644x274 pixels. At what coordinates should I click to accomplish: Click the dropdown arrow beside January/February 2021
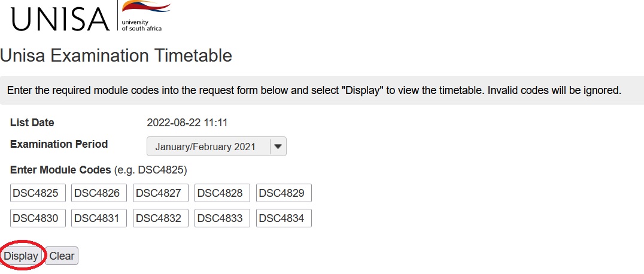pos(278,147)
